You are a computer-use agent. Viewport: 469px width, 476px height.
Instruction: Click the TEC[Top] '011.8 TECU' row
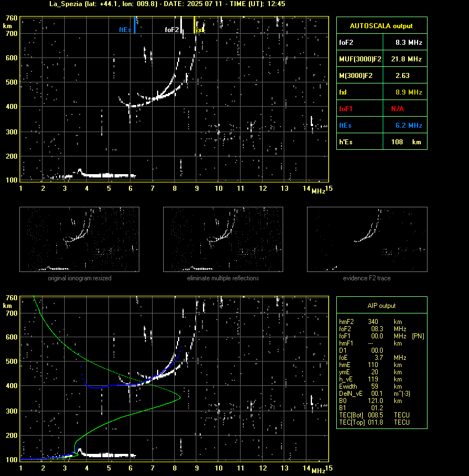click(374, 422)
